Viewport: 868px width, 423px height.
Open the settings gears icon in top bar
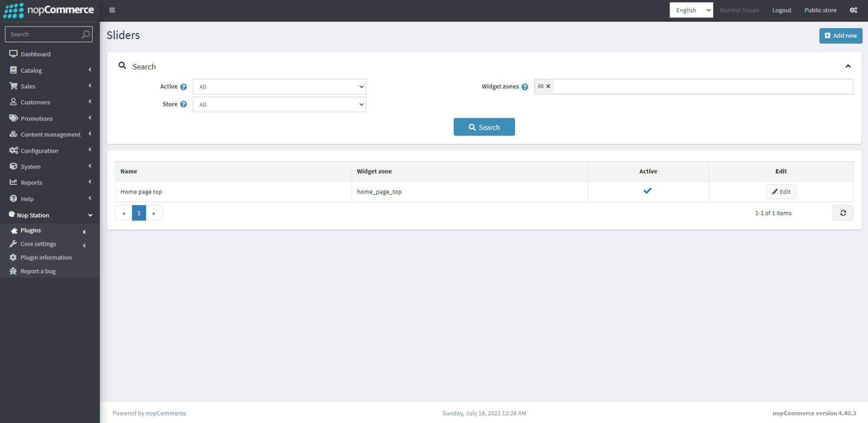pyautogui.click(x=853, y=10)
